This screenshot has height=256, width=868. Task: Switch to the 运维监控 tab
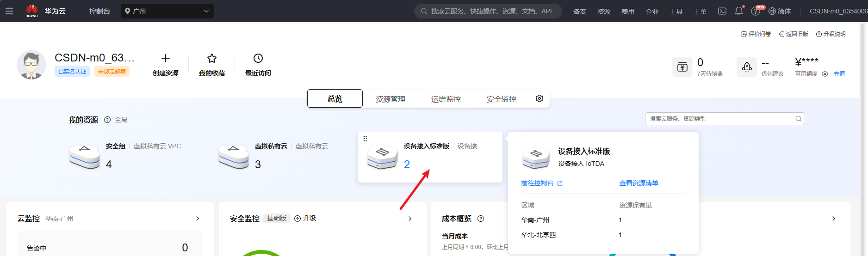click(x=446, y=99)
